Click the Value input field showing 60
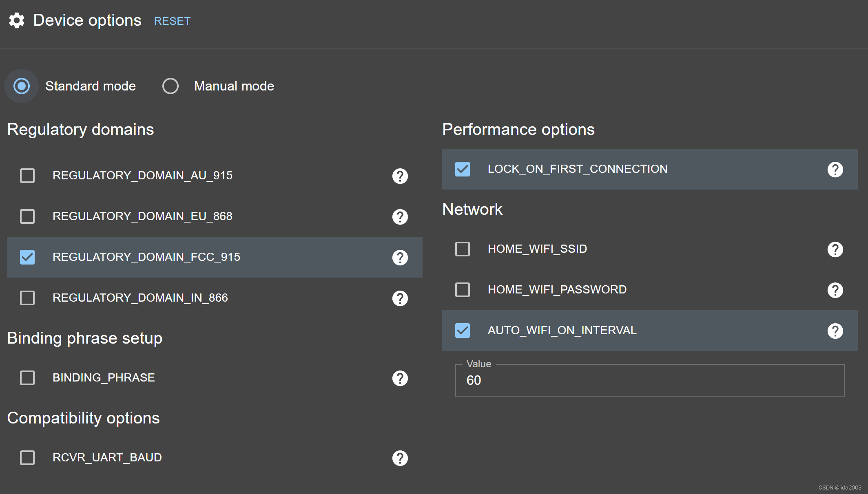This screenshot has height=494, width=868. click(649, 380)
